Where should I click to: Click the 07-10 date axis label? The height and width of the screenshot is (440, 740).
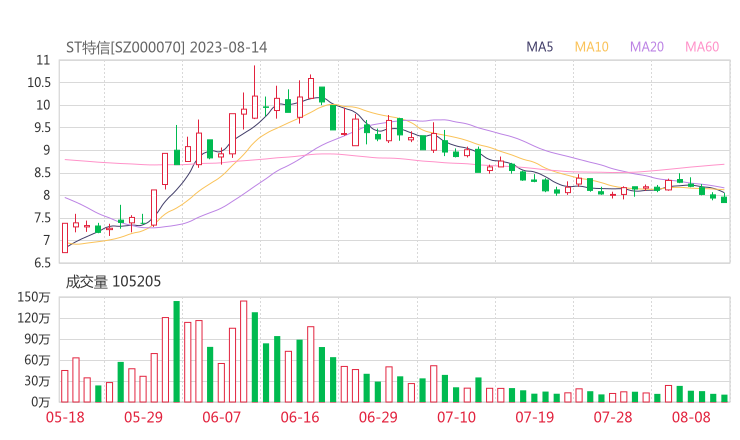pos(456,417)
